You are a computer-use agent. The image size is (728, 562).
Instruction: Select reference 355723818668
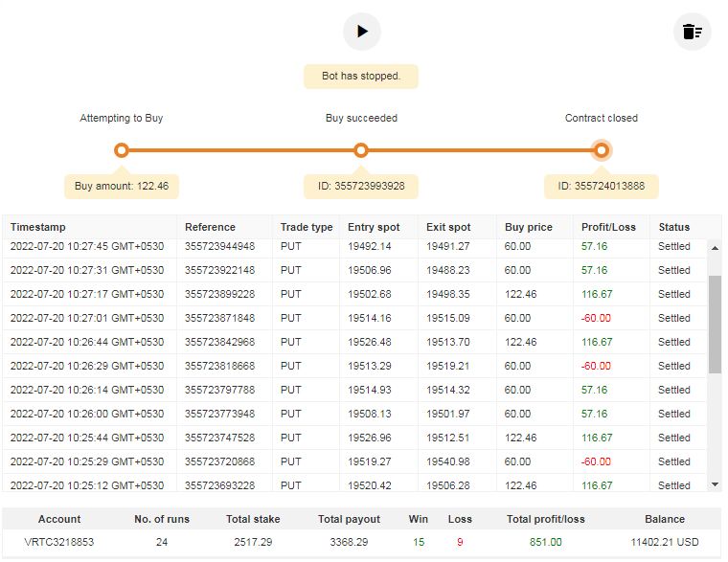click(x=219, y=366)
